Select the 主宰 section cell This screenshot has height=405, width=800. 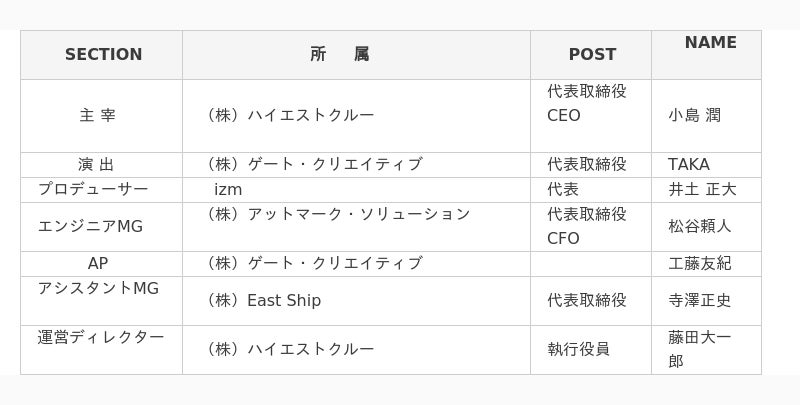point(98,115)
